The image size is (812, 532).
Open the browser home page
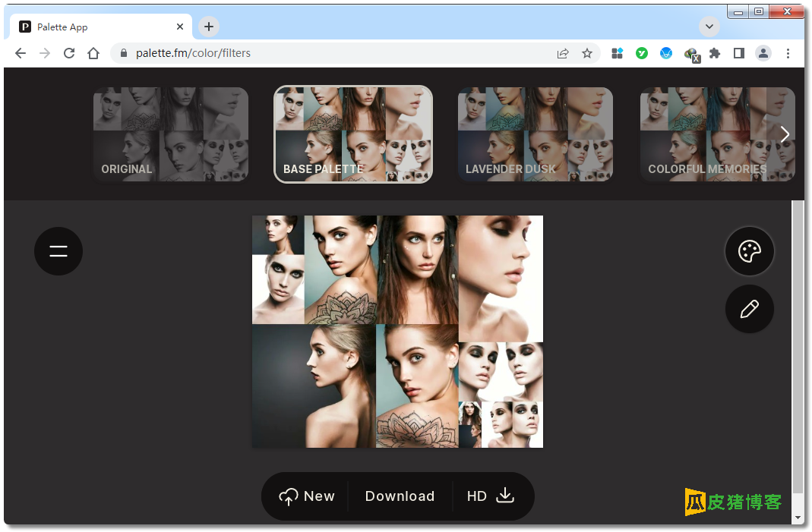(93, 53)
